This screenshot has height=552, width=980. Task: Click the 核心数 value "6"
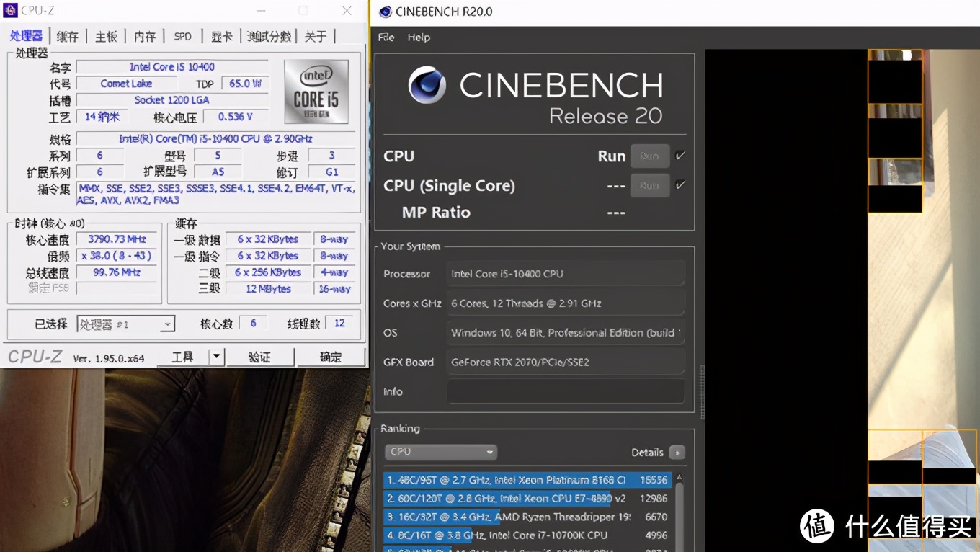(x=253, y=324)
